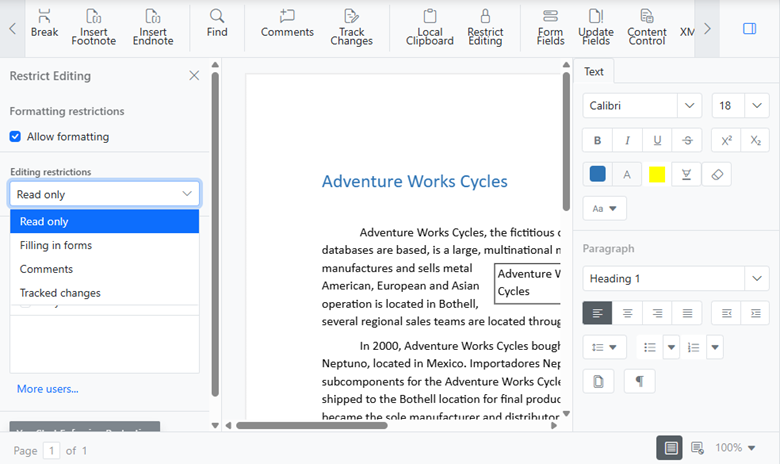The image size is (780, 464).
Task: Apply Superscript formatting
Action: coord(726,140)
